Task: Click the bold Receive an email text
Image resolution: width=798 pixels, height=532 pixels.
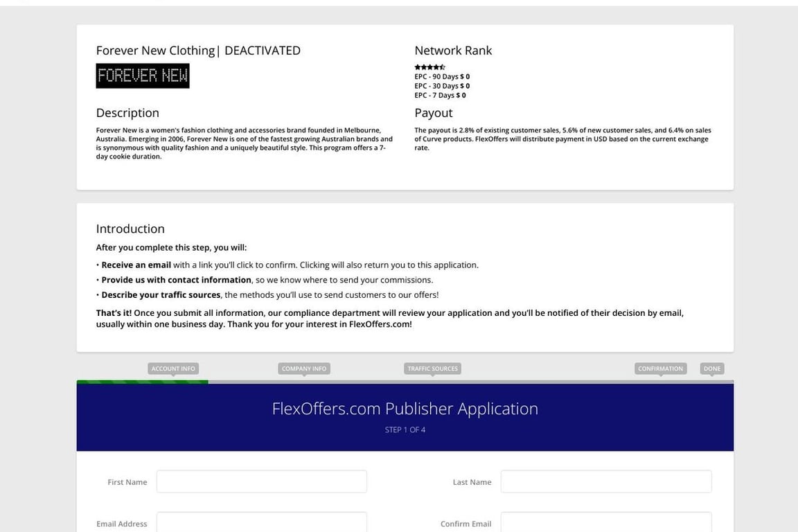Action: 136,265
